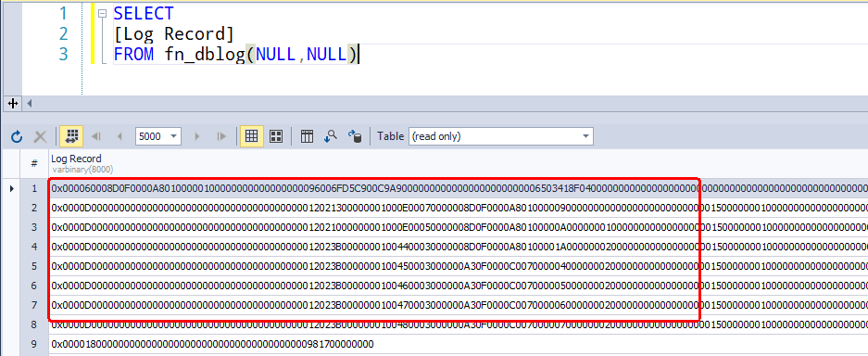Open the 5000 page size dropdown
Screen dimensions: 868x356
point(158,136)
